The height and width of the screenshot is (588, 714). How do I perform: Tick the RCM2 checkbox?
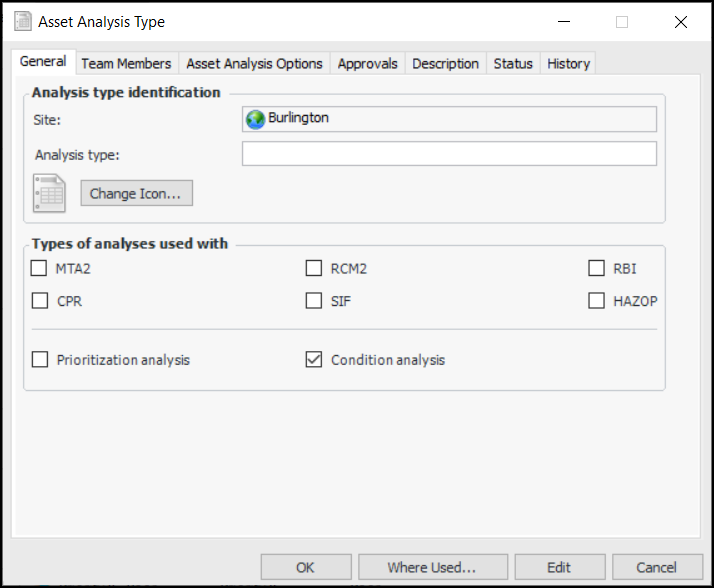(x=314, y=268)
